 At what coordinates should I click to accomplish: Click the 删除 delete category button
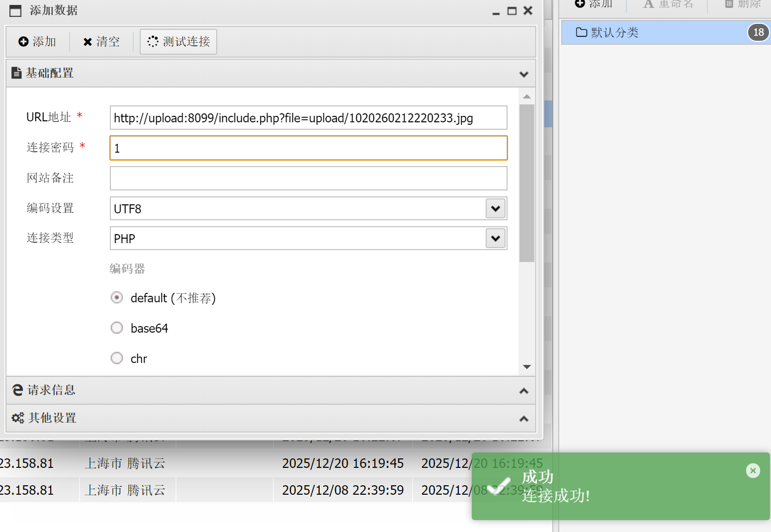[743, 4]
